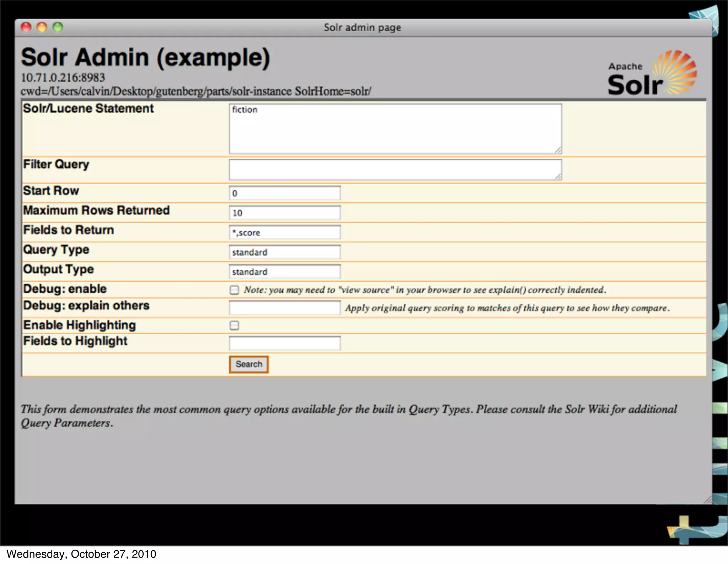Image resolution: width=728 pixels, height=564 pixels.
Task: Minimize the Solr admin window
Action: tap(42, 27)
